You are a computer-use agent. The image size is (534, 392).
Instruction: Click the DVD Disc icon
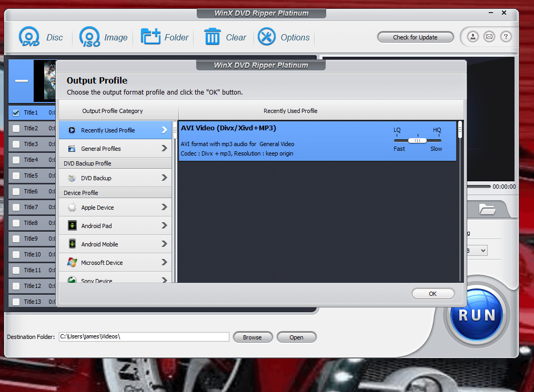29,37
